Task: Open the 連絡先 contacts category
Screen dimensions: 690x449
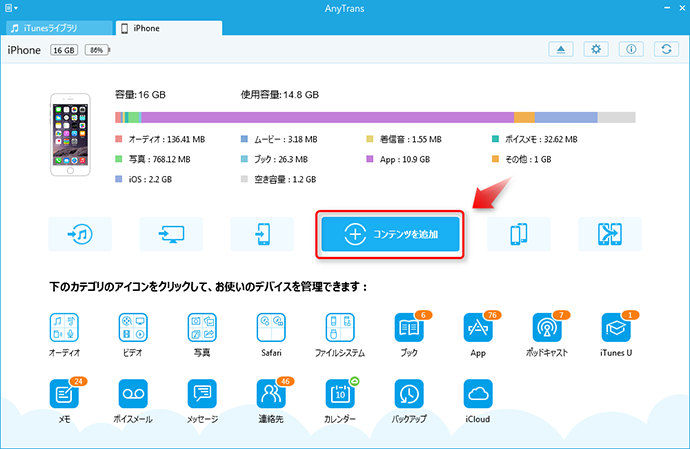Action: [271, 394]
